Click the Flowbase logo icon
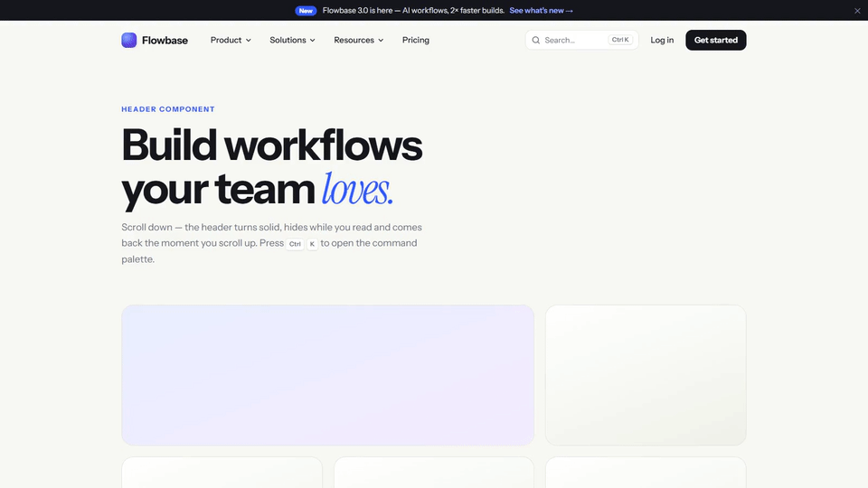Viewport: 868px width, 488px height. [129, 40]
